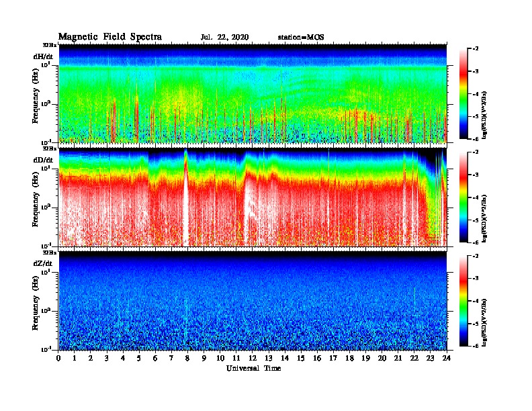Click the white spike near 8 UT in dD/dt
The height and width of the screenshot is (411, 532).
[x=185, y=200]
